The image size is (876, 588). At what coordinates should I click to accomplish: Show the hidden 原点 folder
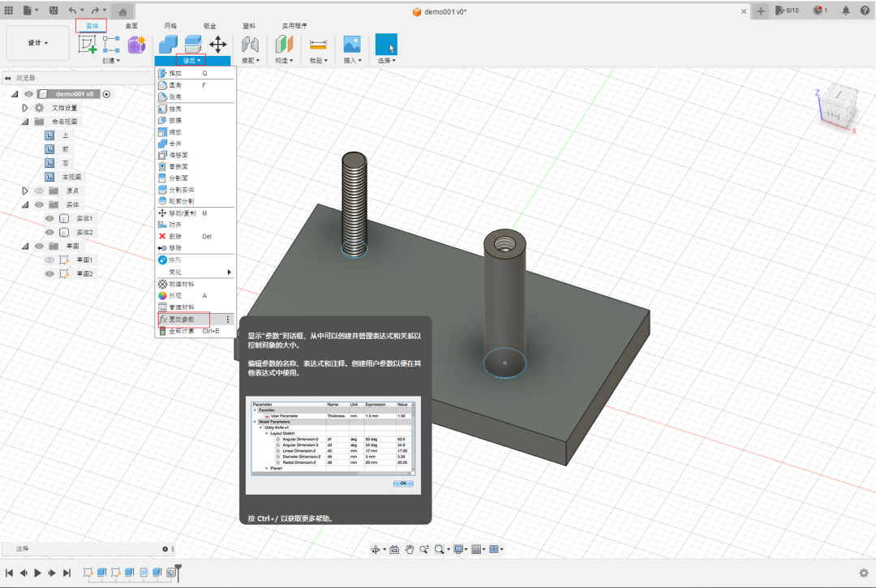click(39, 191)
